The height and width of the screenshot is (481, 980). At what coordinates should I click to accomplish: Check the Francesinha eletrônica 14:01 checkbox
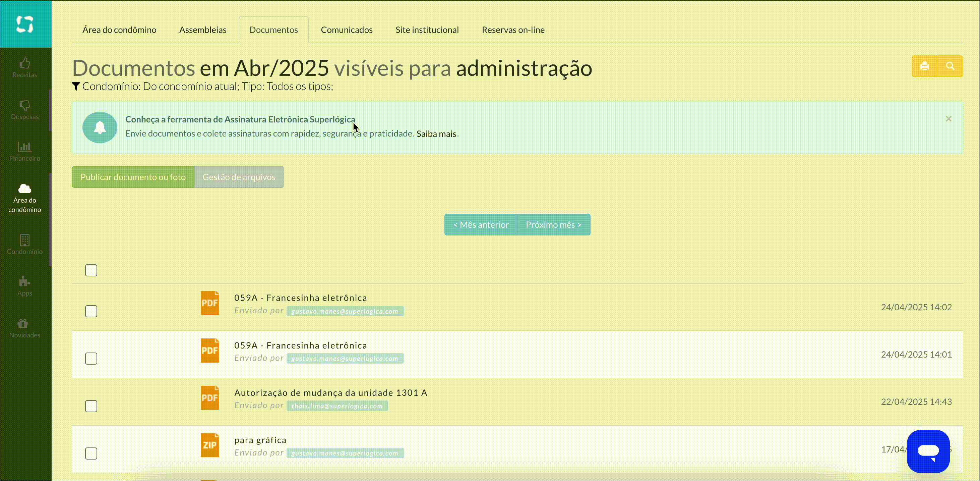(91, 358)
